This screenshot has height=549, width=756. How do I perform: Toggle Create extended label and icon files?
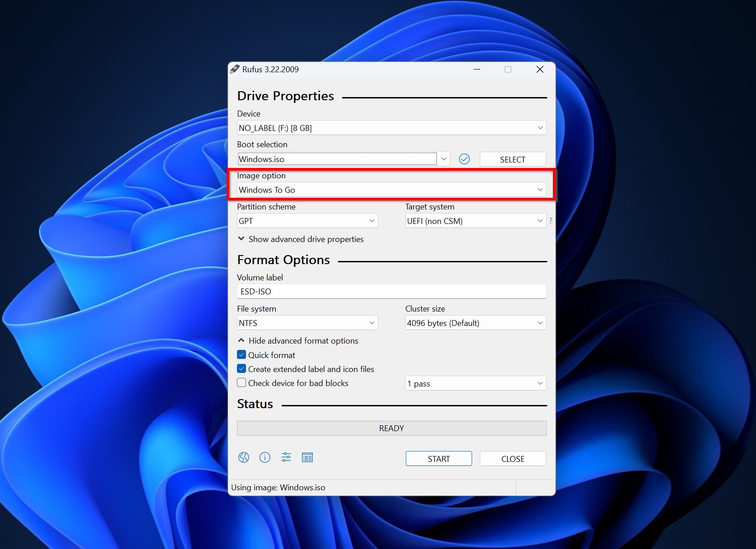[x=241, y=369]
